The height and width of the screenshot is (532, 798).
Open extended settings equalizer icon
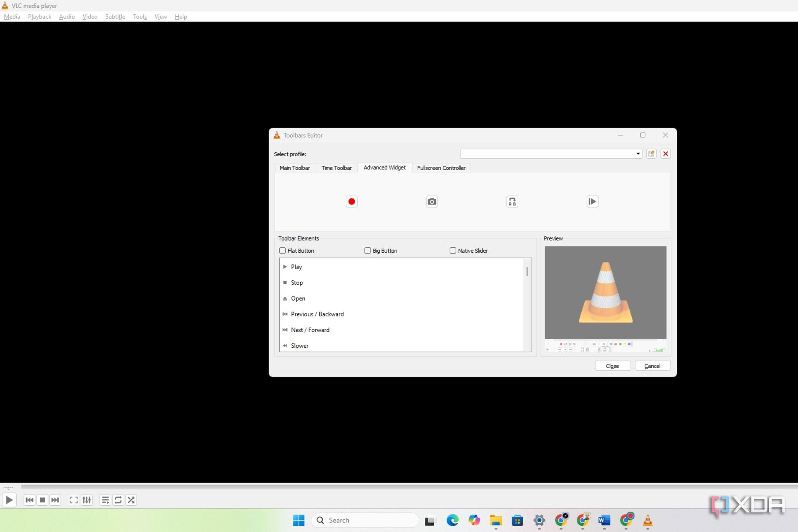(x=87, y=500)
